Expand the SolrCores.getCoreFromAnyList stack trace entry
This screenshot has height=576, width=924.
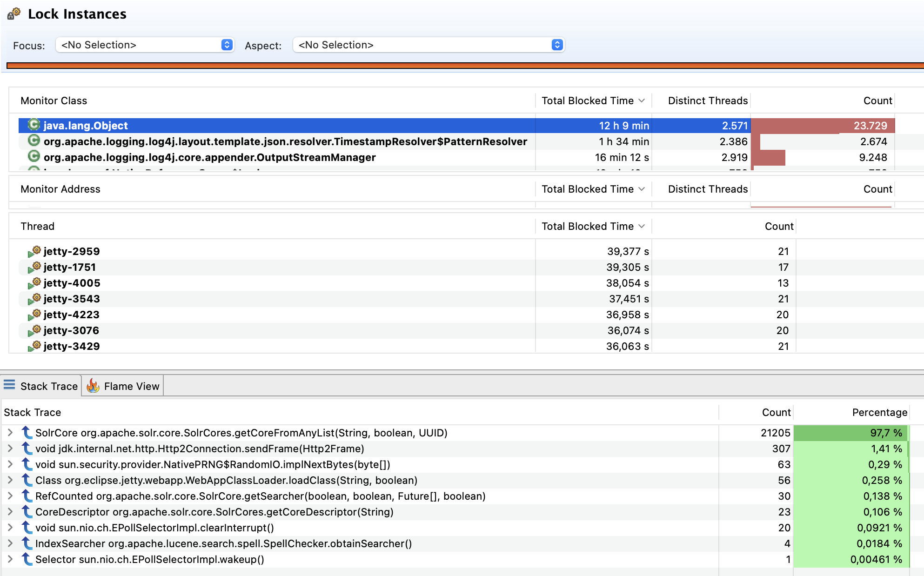10,432
